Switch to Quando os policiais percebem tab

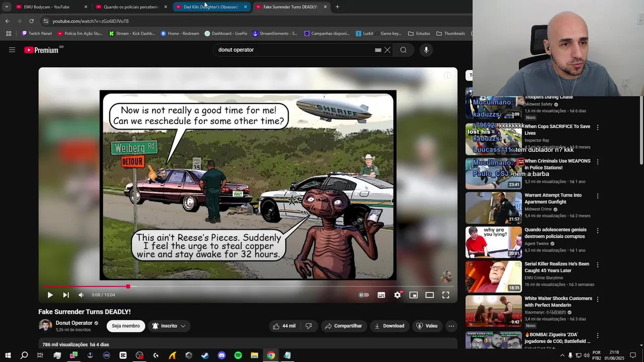[131, 7]
